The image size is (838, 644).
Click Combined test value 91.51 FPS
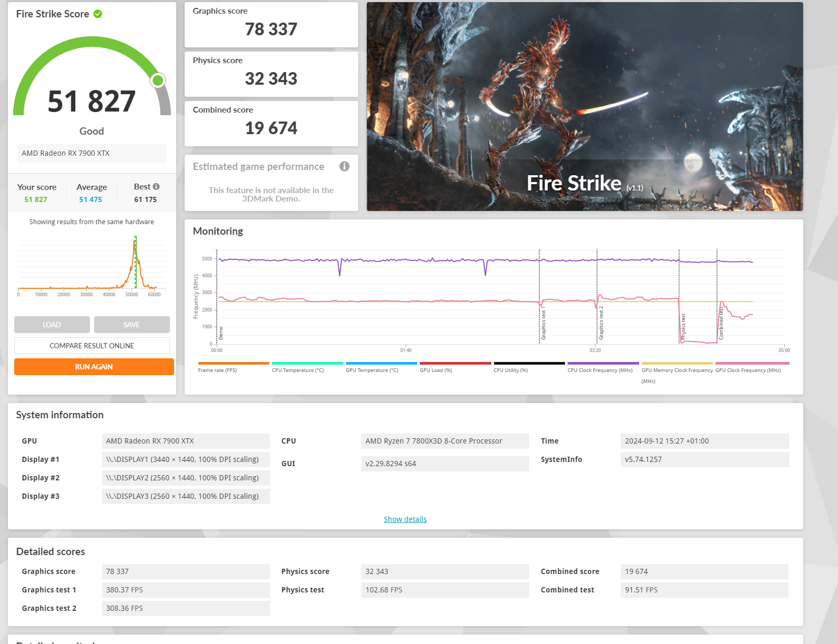[x=705, y=590]
